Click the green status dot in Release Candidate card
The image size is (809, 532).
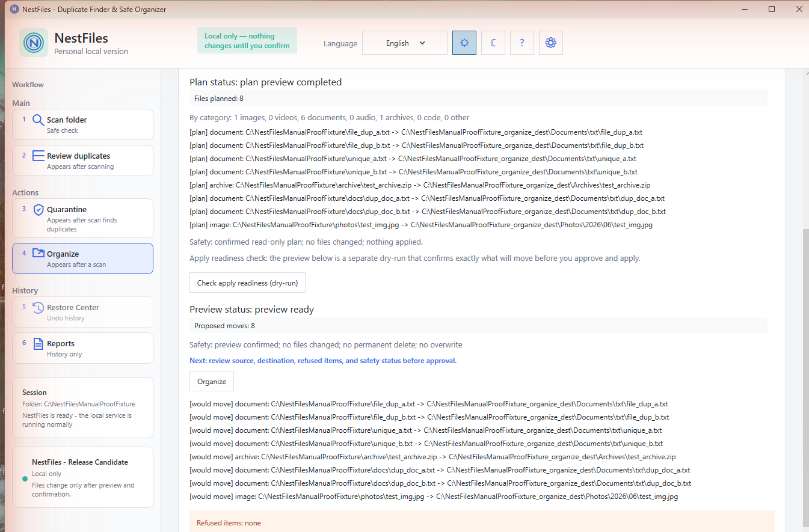coord(25,479)
